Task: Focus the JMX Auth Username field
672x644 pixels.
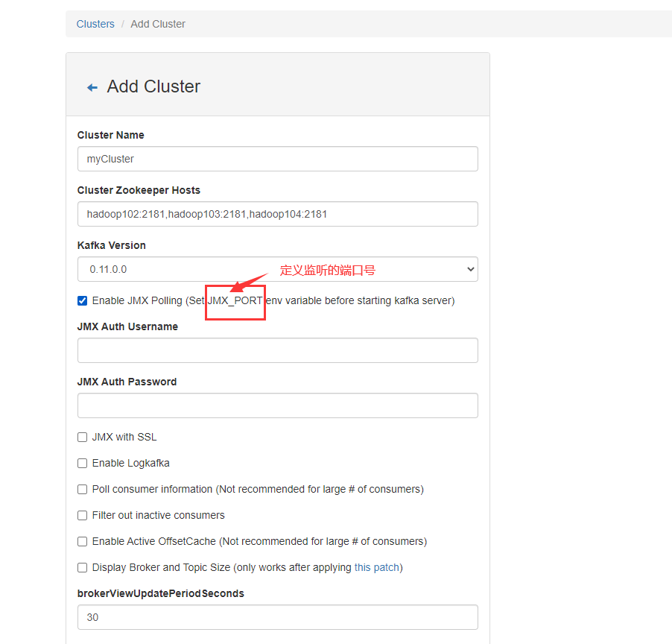Action: 277,350
